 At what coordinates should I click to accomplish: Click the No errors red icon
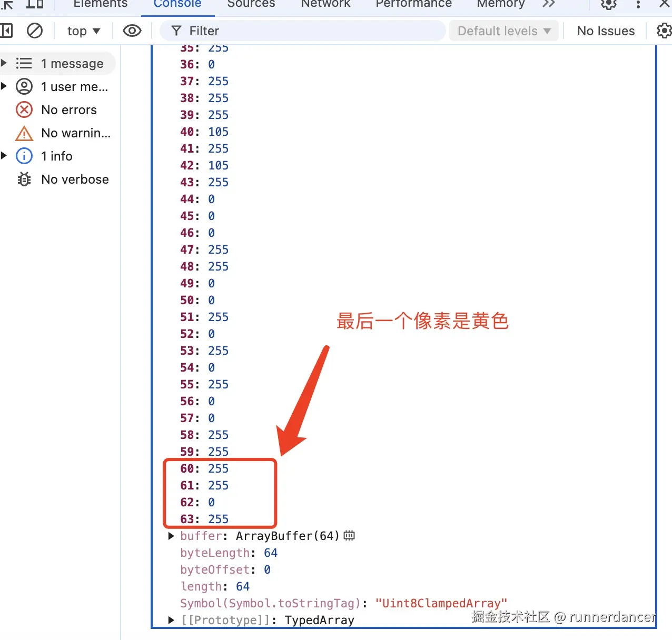(x=24, y=109)
